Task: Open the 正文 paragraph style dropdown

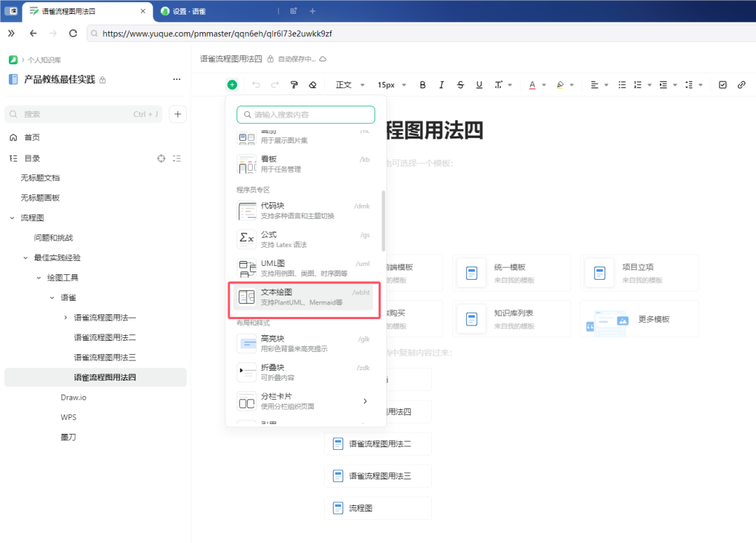Action: click(x=350, y=85)
